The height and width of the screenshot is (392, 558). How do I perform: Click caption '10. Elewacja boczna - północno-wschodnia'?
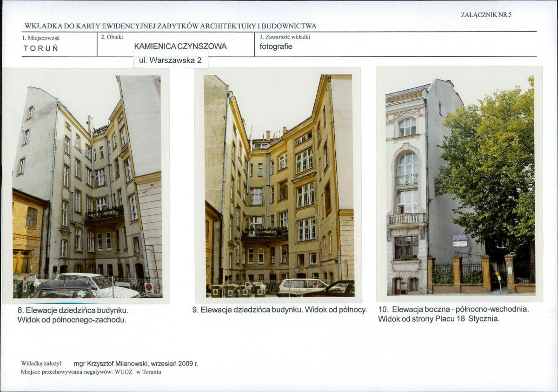pos(453,309)
